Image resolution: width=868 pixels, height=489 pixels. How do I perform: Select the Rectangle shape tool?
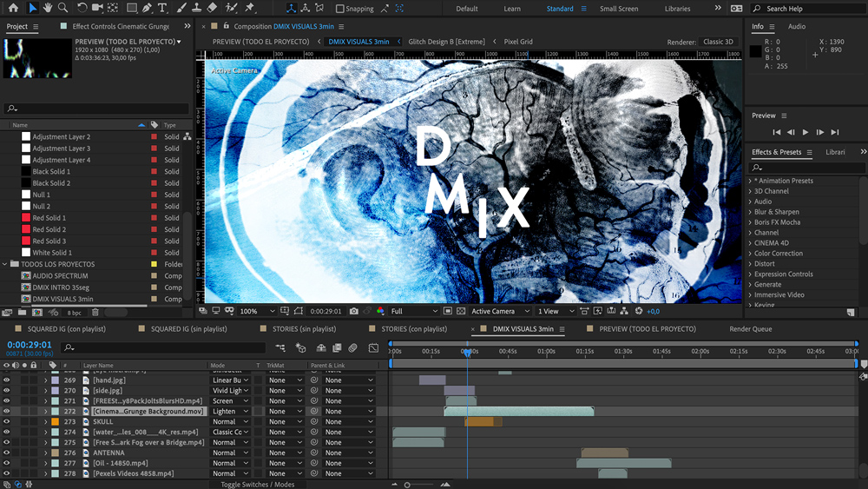[132, 8]
